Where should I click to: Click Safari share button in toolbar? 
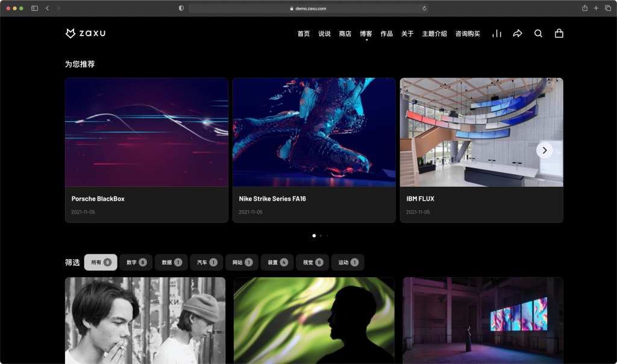tap(584, 8)
